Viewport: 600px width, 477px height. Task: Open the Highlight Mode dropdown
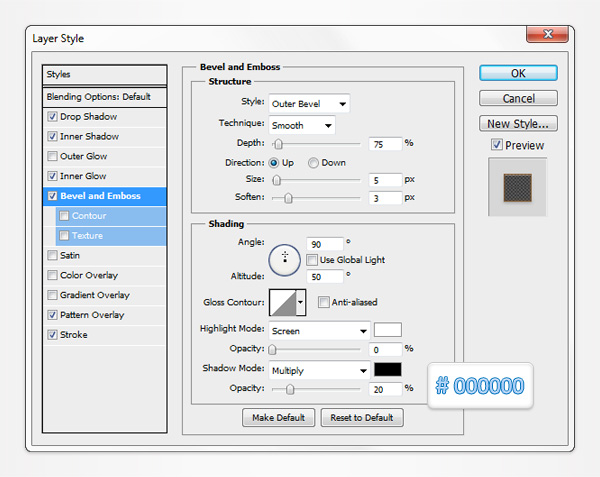(x=318, y=330)
